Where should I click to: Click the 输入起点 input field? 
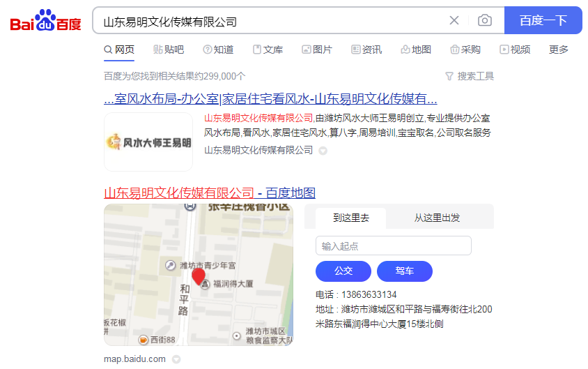click(393, 246)
